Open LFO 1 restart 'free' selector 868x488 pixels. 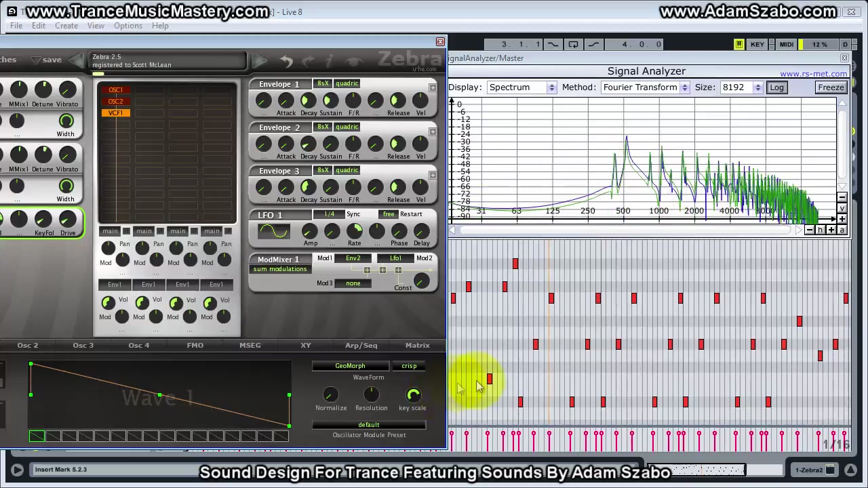point(389,214)
